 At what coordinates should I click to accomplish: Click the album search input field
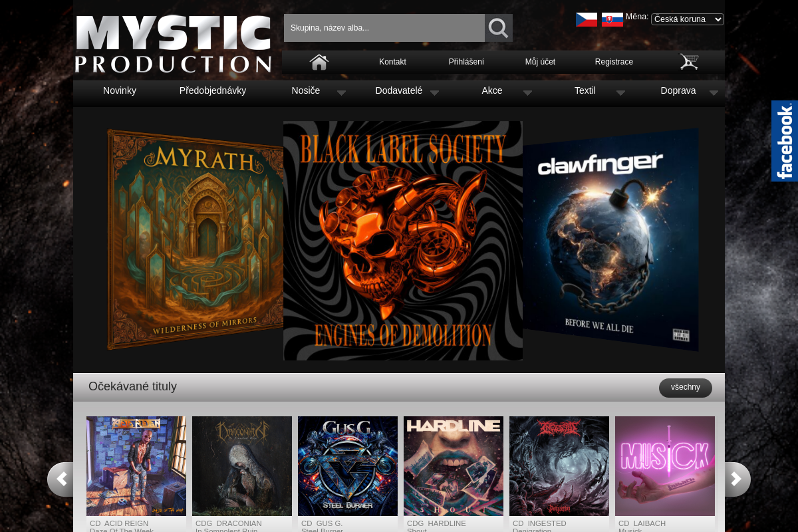384,28
